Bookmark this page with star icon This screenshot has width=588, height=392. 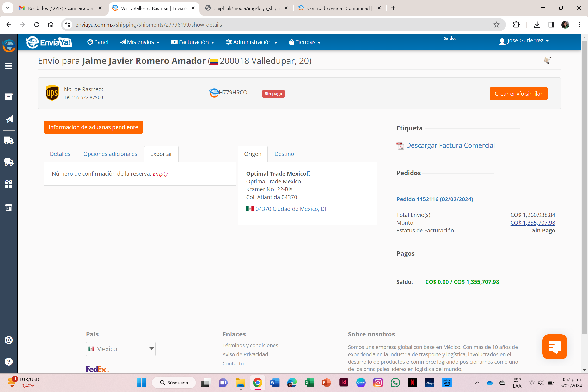[x=496, y=25]
